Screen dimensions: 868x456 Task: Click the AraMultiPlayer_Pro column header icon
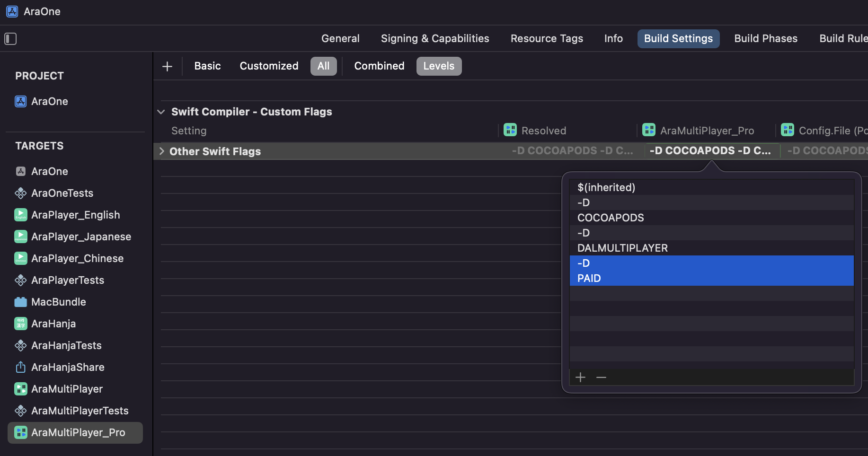pyautogui.click(x=649, y=130)
